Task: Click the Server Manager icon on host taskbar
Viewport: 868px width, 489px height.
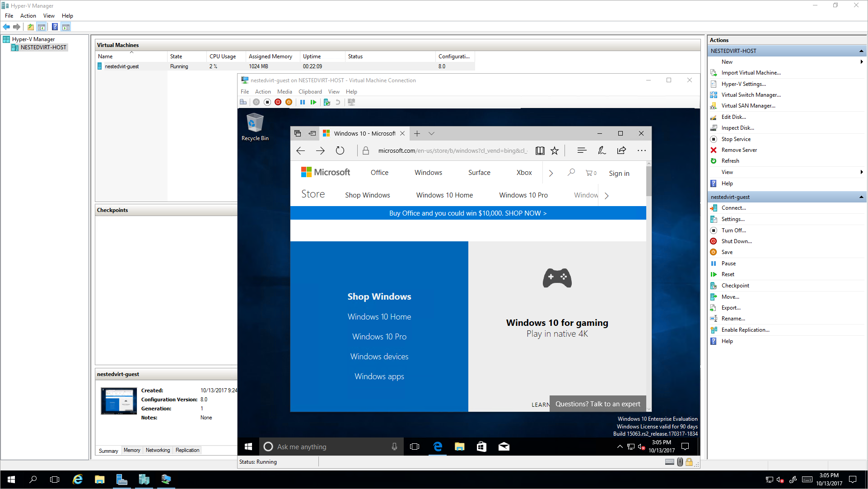Action: pos(121,480)
